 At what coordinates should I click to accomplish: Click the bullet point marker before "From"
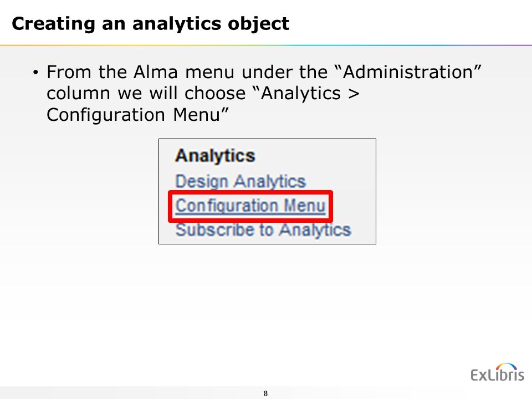(x=36, y=73)
